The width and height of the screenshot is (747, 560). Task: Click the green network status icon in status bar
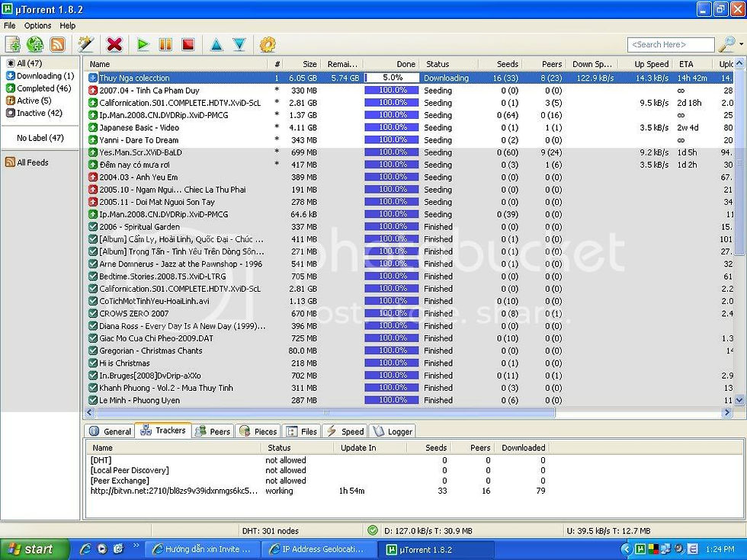373,530
